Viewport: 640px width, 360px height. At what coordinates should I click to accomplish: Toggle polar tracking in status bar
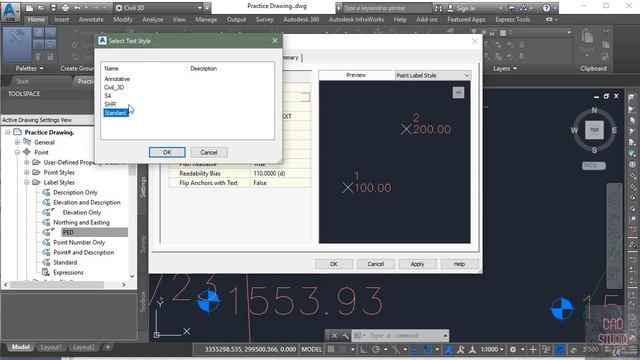pyautogui.click(x=376, y=349)
